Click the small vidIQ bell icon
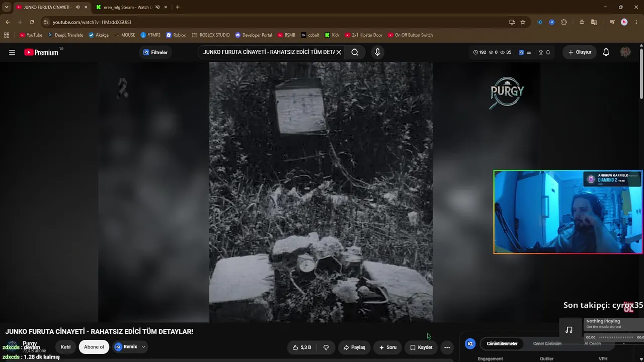 [x=548, y=52]
